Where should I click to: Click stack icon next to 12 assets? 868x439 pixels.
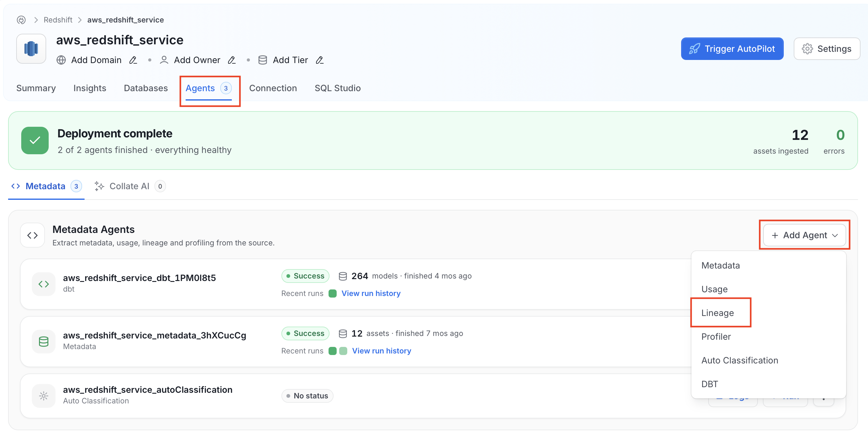point(343,333)
